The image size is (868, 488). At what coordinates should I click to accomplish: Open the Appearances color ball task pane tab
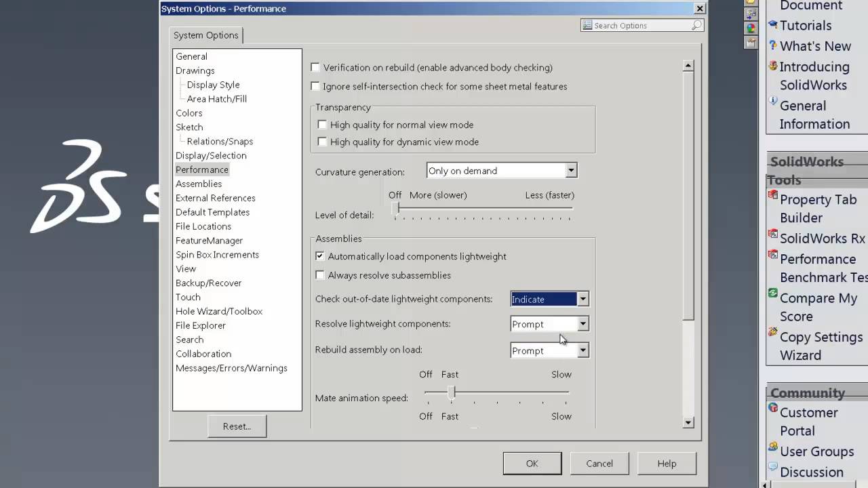click(x=750, y=28)
